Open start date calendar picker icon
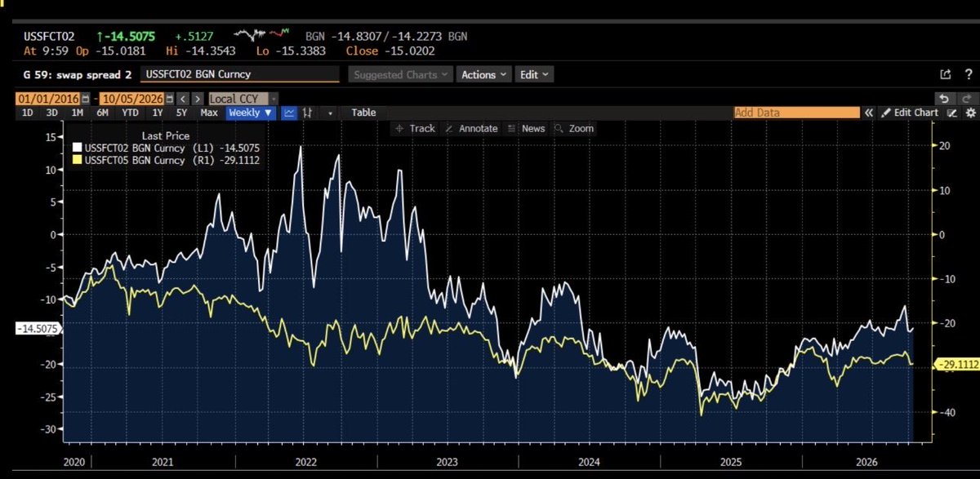Screen dimensions: 980x479 (x=86, y=99)
